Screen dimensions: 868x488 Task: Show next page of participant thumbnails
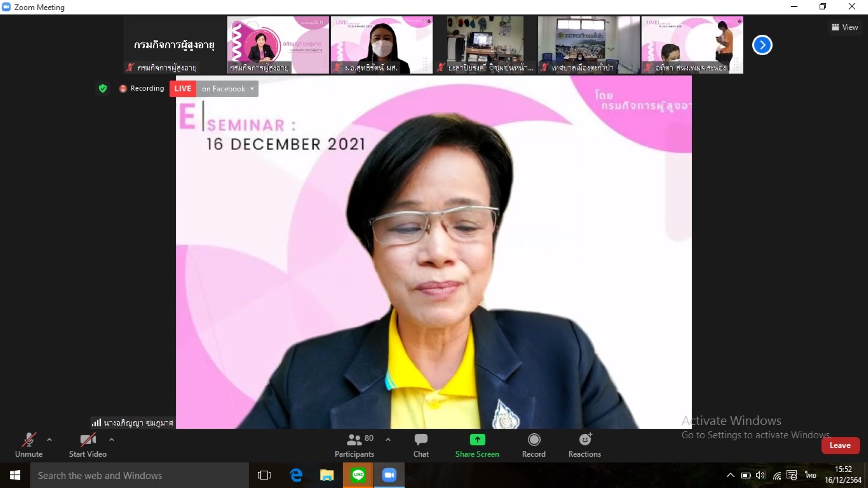point(762,45)
